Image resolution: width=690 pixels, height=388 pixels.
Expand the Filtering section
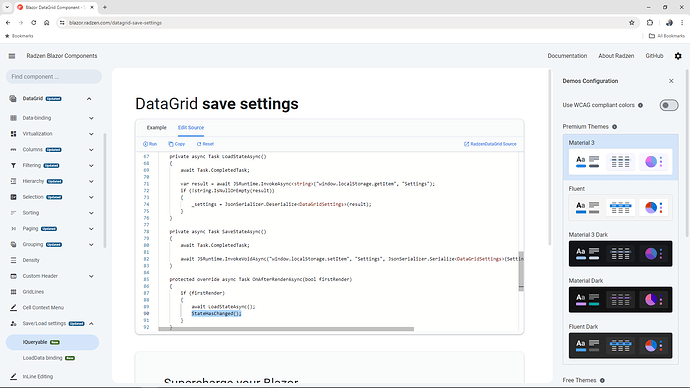point(91,165)
